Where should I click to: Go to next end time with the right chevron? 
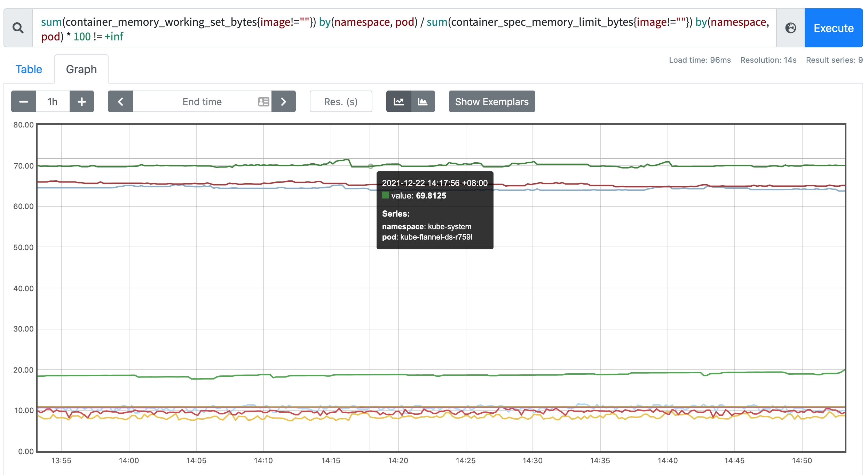(x=284, y=102)
